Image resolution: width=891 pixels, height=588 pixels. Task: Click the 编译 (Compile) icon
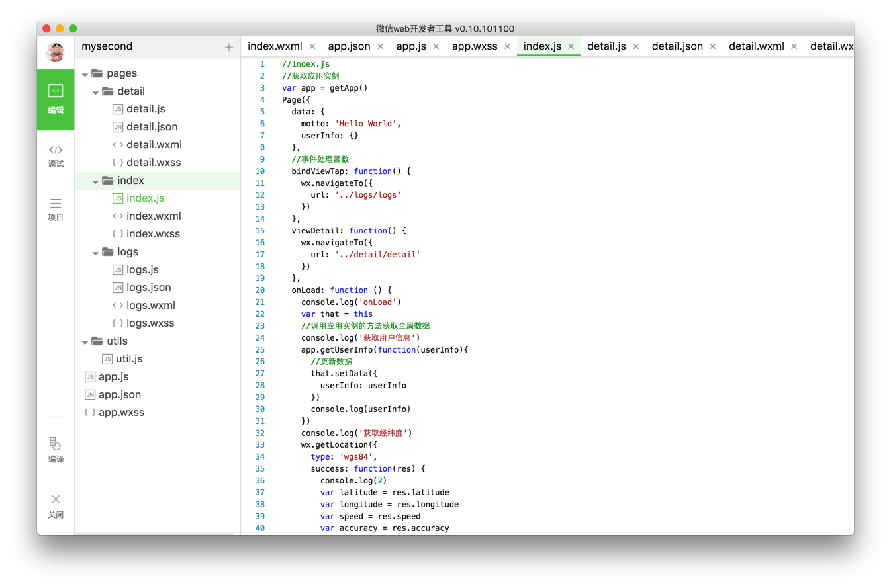[56, 450]
